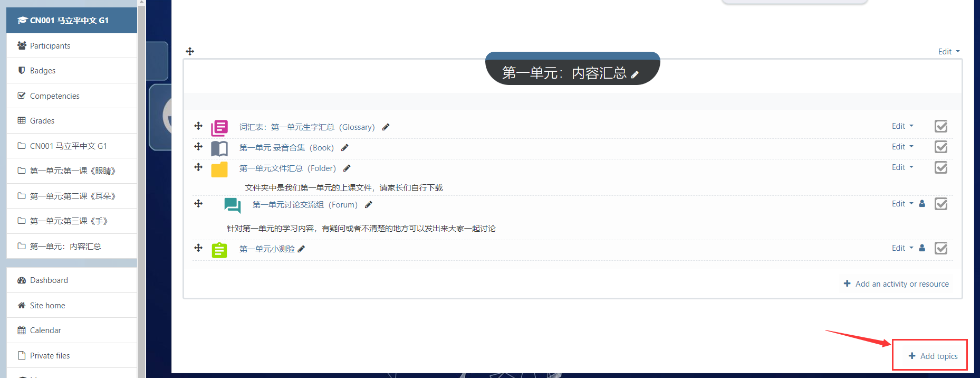Rename Forum activity using pencil icon
Viewport: 980px width, 378px height.
[369, 205]
